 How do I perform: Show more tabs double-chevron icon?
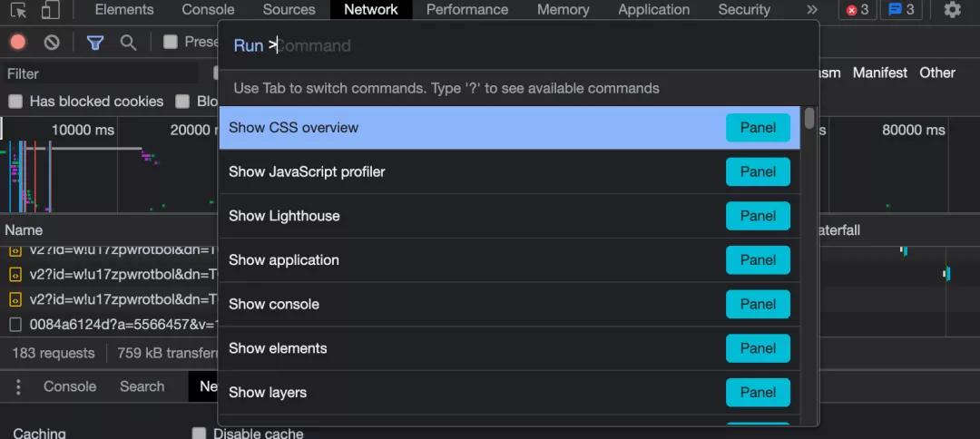pos(812,9)
